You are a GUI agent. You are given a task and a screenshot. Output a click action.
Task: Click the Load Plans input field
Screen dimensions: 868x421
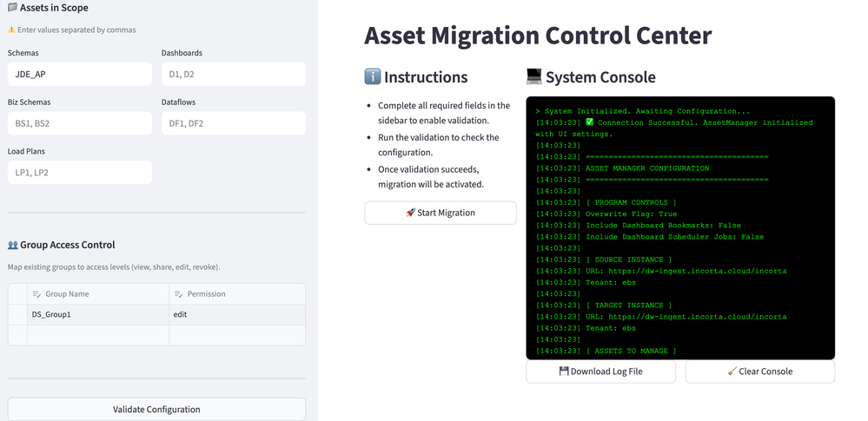80,173
